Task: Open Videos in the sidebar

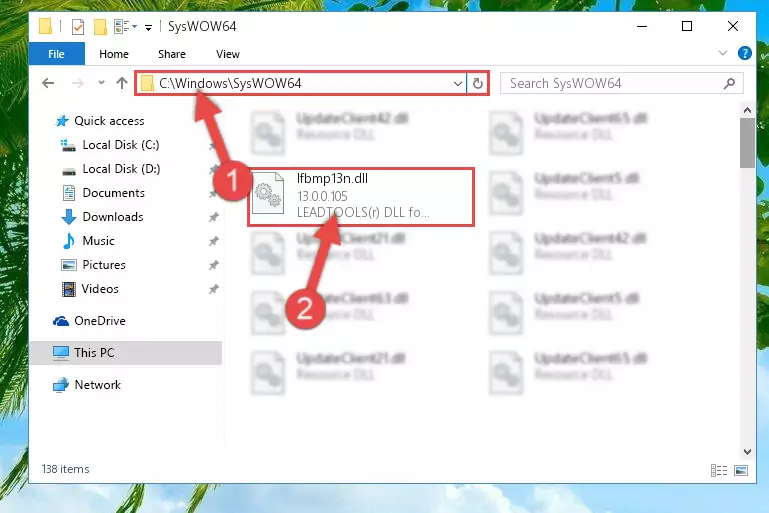Action: coord(100,289)
